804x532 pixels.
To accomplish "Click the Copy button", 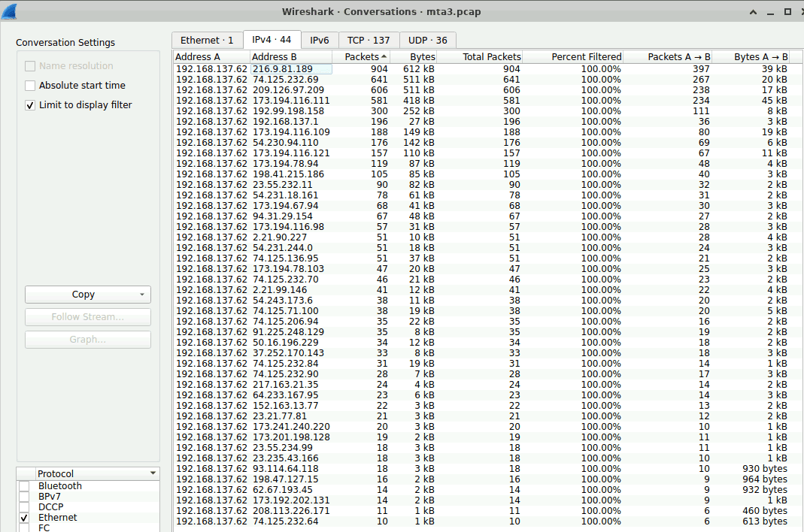I will click(83, 295).
